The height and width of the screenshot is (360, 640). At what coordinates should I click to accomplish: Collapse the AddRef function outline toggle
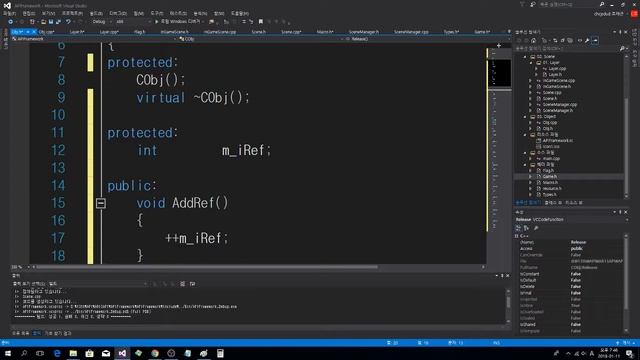(101, 203)
